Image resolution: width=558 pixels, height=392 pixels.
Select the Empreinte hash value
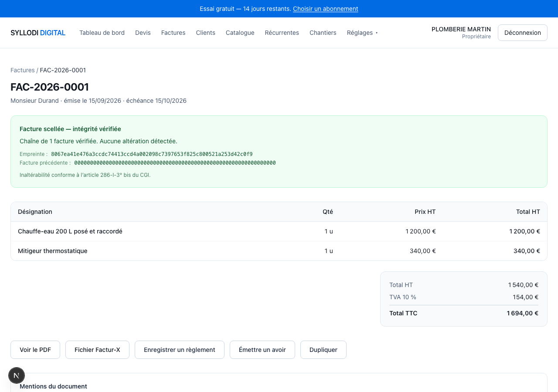click(152, 154)
